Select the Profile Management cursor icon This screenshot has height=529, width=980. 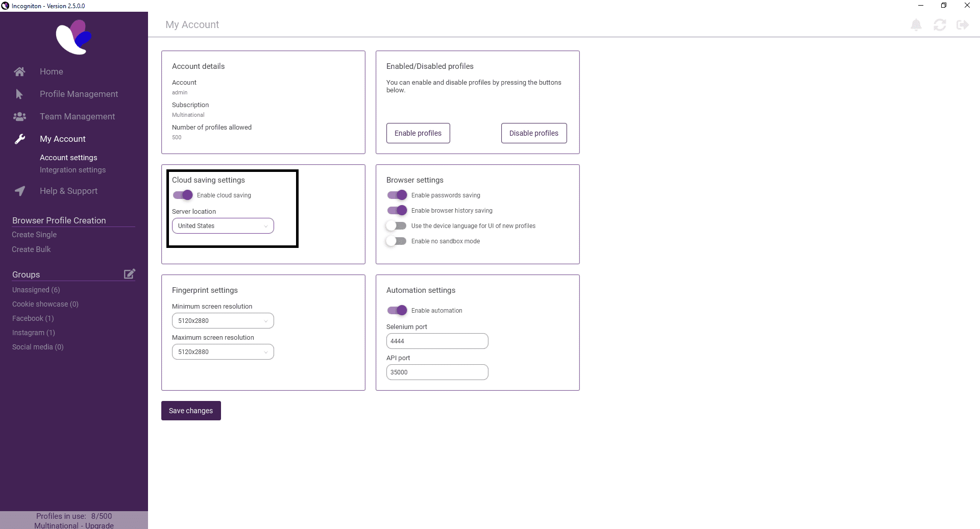point(19,94)
